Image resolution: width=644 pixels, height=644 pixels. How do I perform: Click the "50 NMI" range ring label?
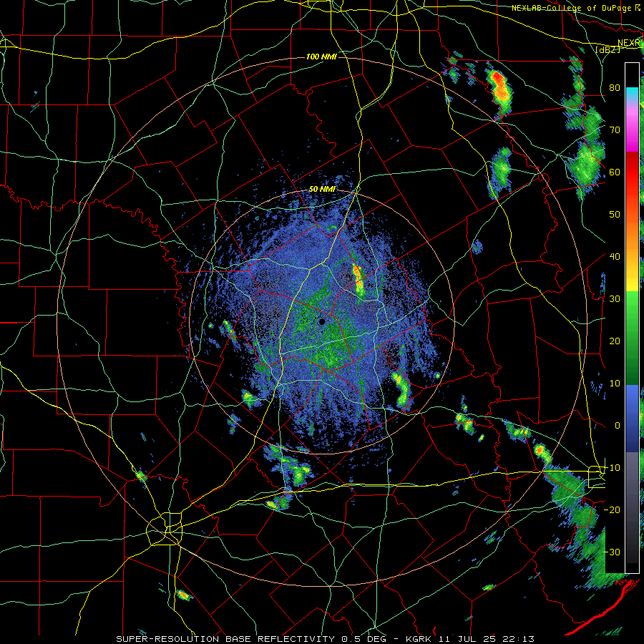(322, 190)
